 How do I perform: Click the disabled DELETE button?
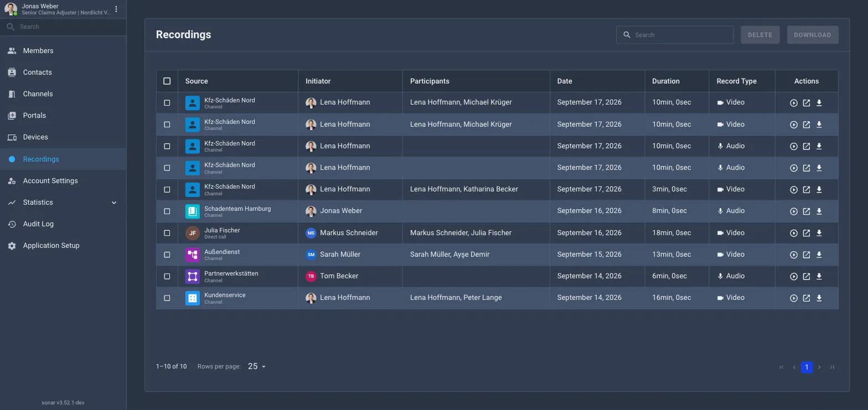[760, 35]
